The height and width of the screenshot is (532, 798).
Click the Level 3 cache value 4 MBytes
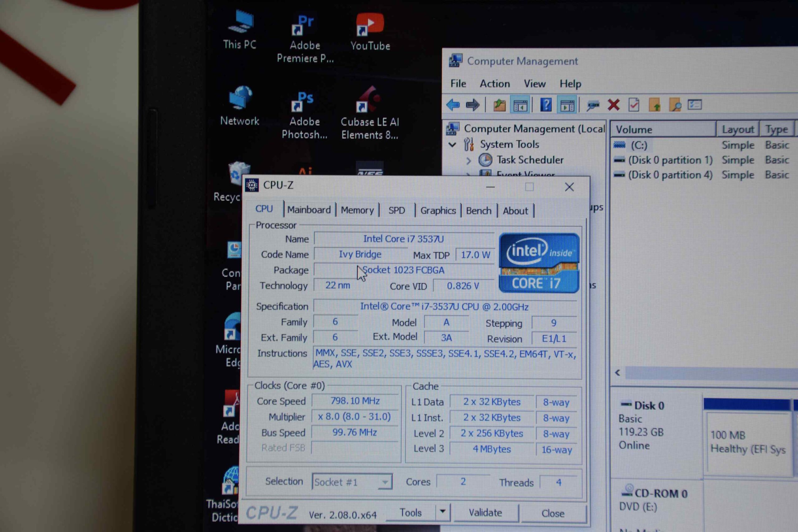pyautogui.click(x=492, y=449)
